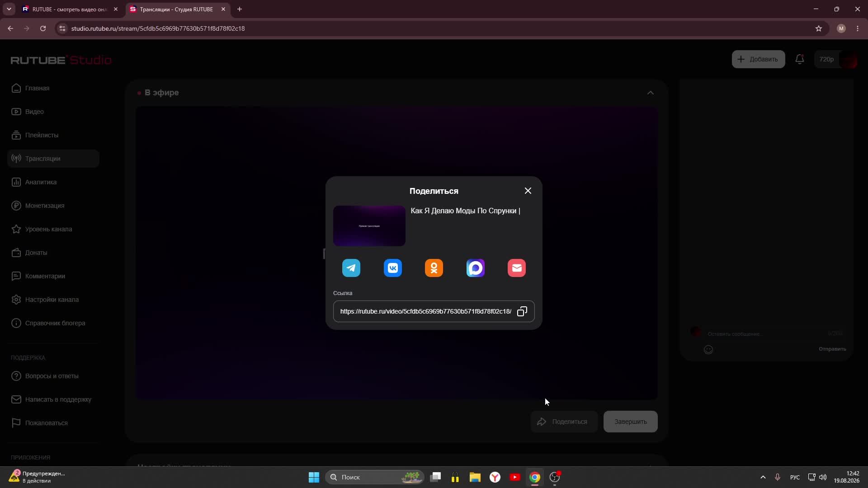Viewport: 868px width, 488px height.
Task: Open Вопросы и ответы support page
Action: click(x=53, y=376)
